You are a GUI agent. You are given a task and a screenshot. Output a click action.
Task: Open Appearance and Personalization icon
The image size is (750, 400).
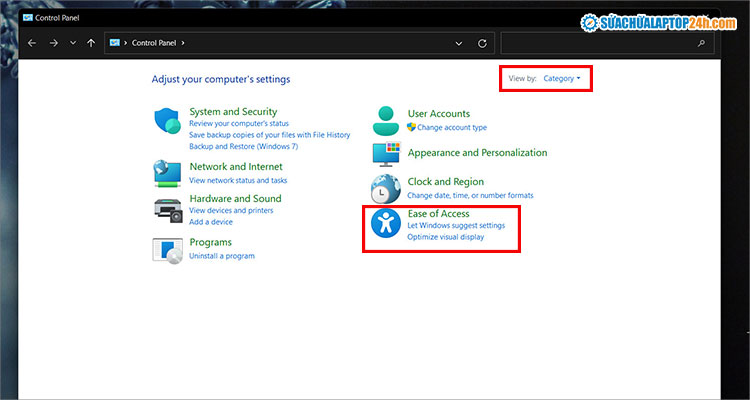point(385,154)
